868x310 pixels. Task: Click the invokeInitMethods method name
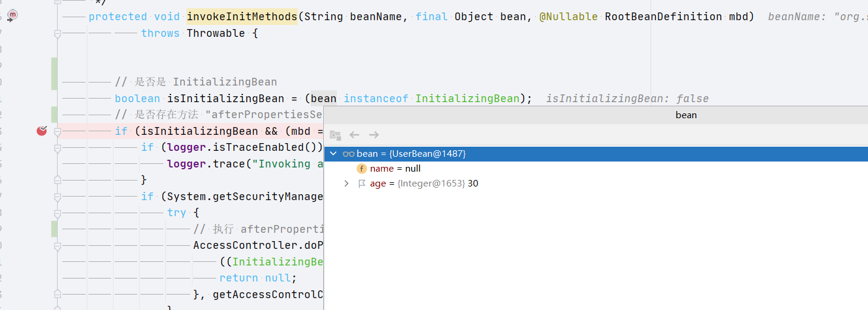242,17
